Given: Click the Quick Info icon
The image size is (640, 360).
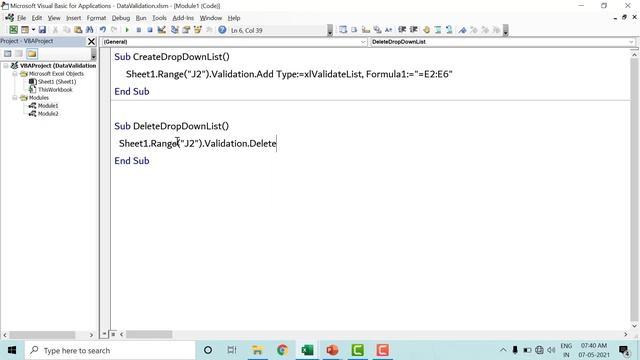Looking at the screenshot, I should pyautogui.click(x=366, y=30).
